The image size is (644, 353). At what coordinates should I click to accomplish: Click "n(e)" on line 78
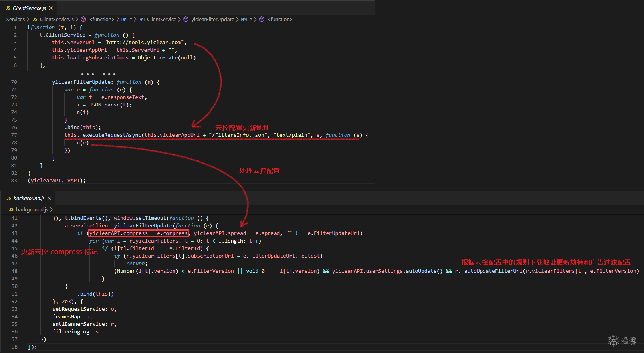(83, 143)
